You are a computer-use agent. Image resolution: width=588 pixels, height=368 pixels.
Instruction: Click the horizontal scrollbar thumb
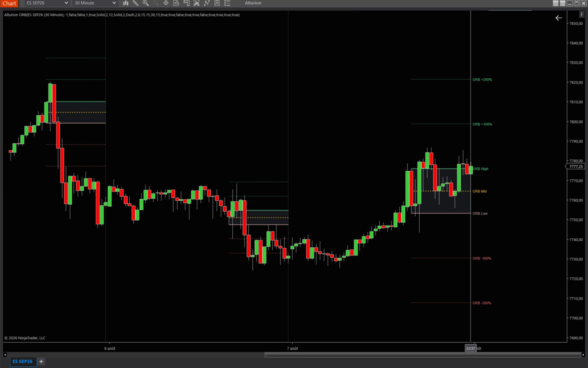(423, 355)
